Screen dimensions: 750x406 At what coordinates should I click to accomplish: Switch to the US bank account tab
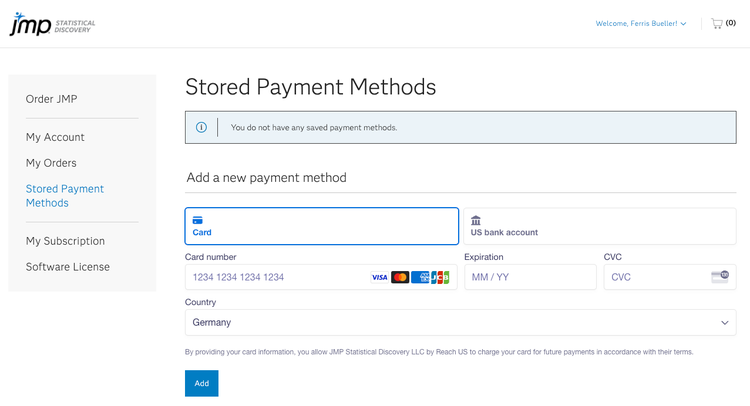[600, 226]
